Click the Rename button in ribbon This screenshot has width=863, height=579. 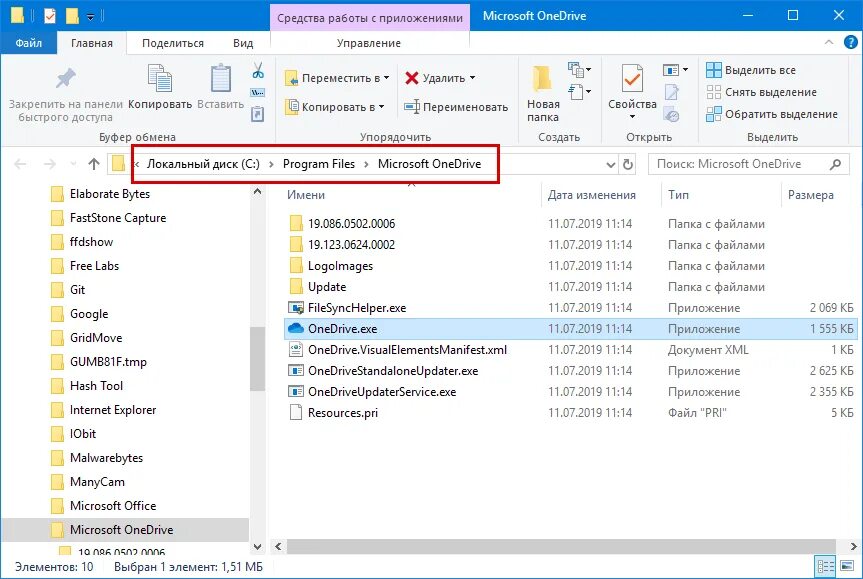click(456, 107)
